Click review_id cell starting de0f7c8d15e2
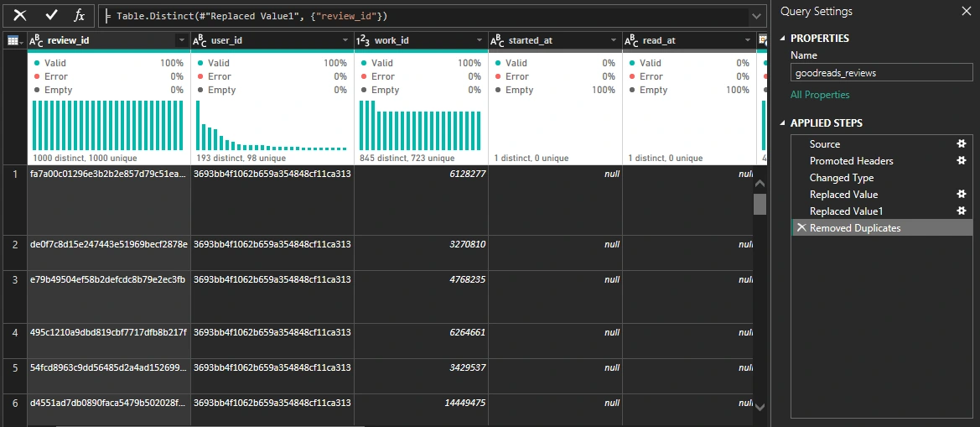Image resolution: width=980 pixels, height=427 pixels. tap(109, 253)
